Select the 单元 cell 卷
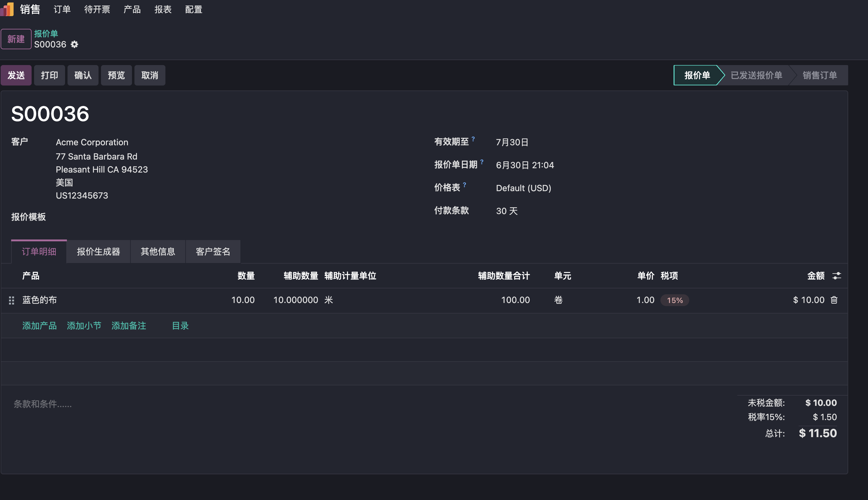 pos(558,300)
